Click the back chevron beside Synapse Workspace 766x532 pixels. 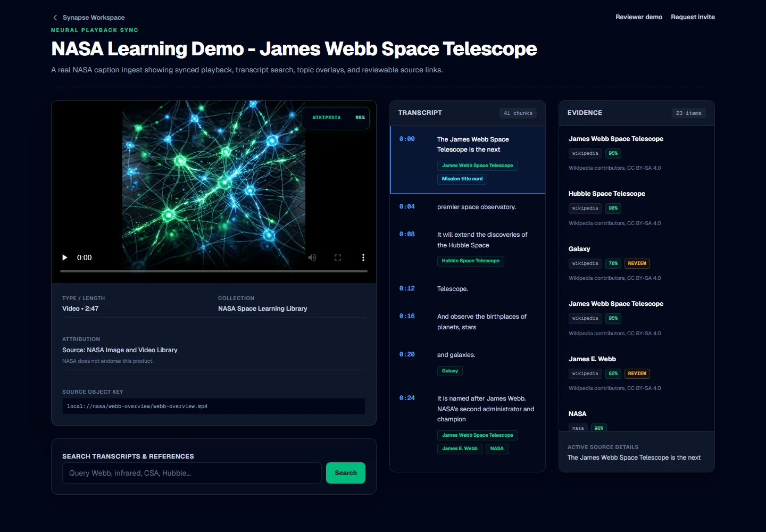pos(55,18)
